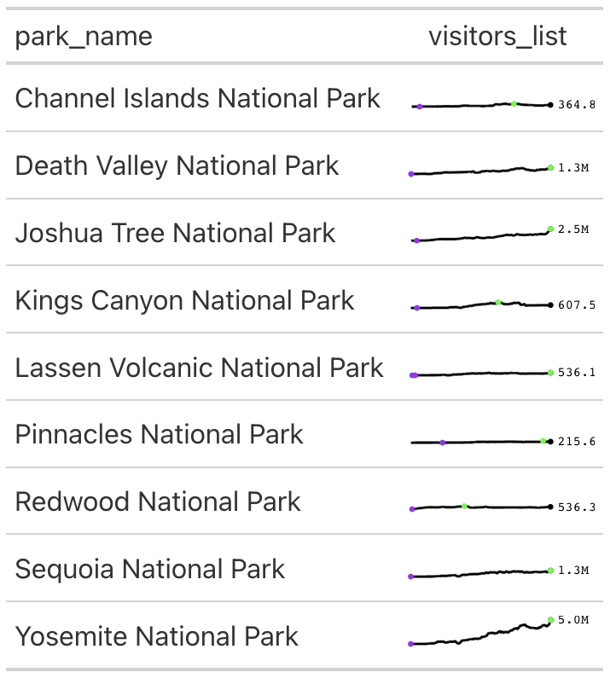Select Kings Canyon National Park name
616x684 pixels.
tap(184, 300)
